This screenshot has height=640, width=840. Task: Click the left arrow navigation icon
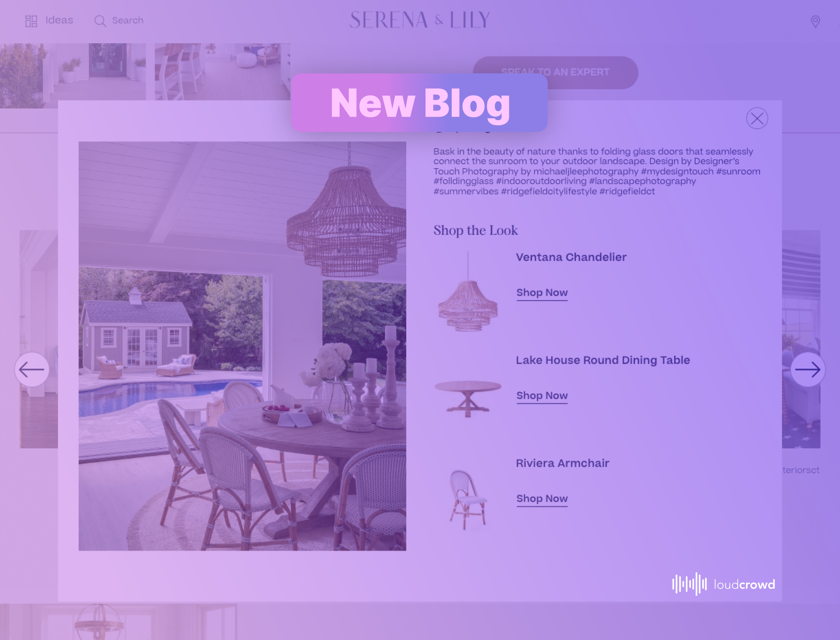coord(32,369)
